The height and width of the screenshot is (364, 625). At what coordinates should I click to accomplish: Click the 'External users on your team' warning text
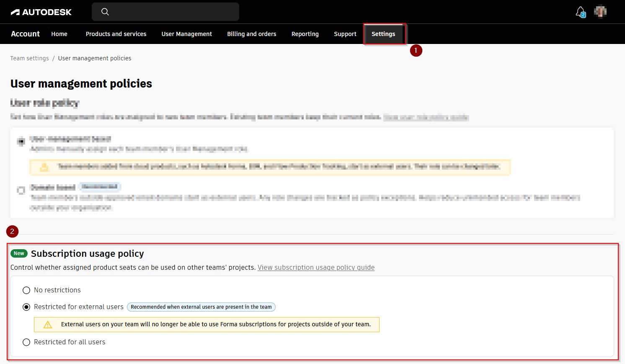(x=216, y=324)
